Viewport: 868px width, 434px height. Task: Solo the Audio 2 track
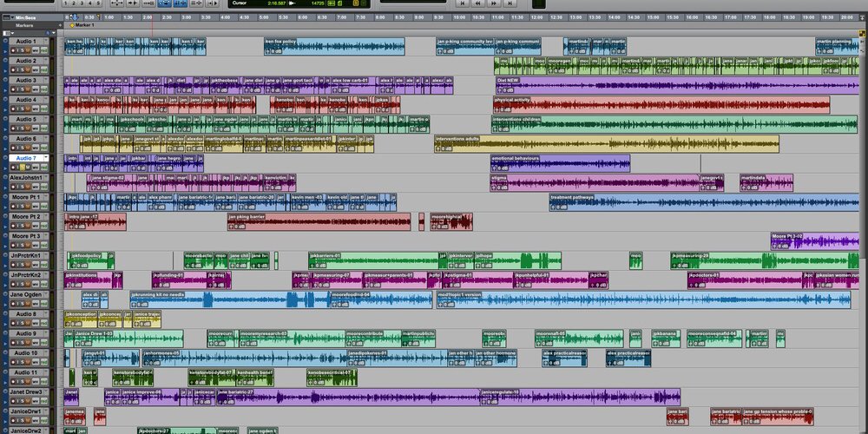(23, 69)
